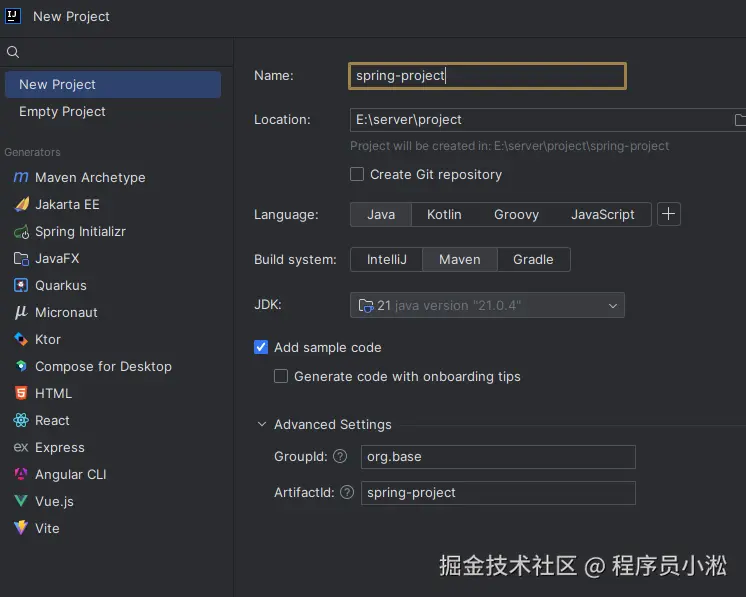Open the JDK version dropdown

(487, 305)
